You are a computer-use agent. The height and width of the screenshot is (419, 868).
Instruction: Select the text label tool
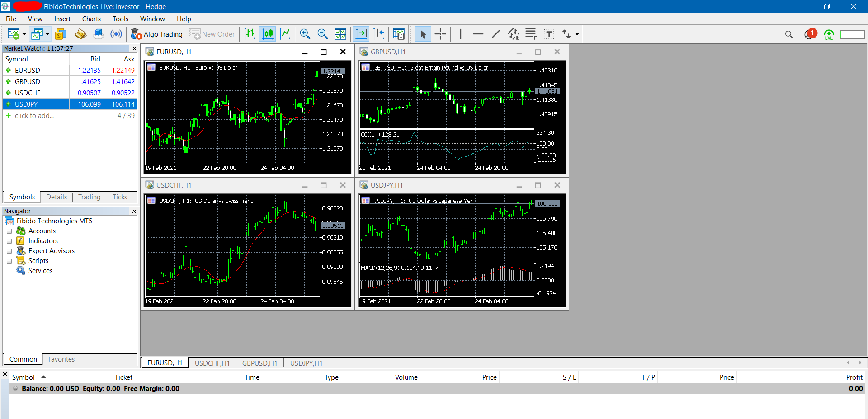pos(549,34)
